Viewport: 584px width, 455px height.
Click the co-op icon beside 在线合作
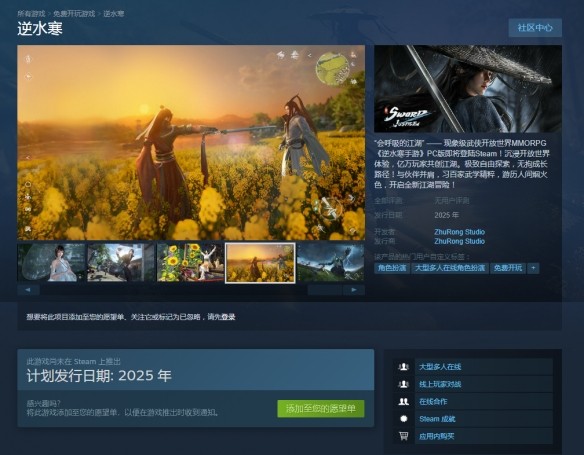coord(403,401)
